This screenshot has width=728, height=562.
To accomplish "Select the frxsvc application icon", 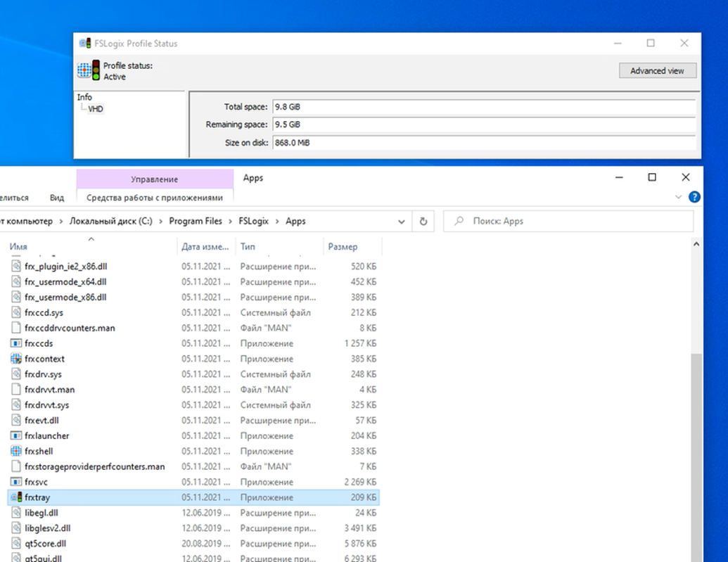I will pos(17,482).
